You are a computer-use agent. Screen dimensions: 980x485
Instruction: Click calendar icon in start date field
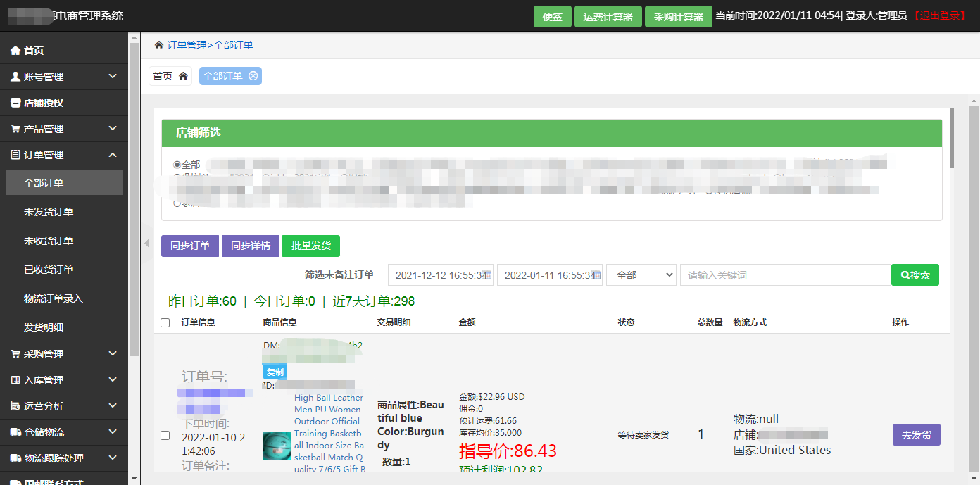486,275
